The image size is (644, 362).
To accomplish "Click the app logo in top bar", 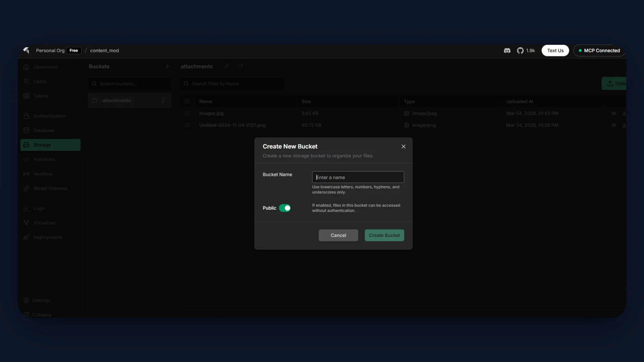I will pos(26,50).
